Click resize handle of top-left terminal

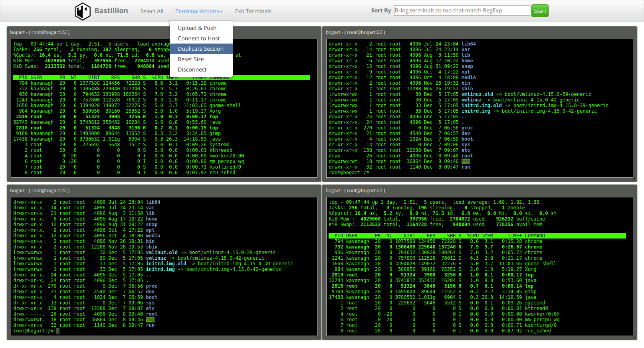pyautogui.click(x=318, y=179)
